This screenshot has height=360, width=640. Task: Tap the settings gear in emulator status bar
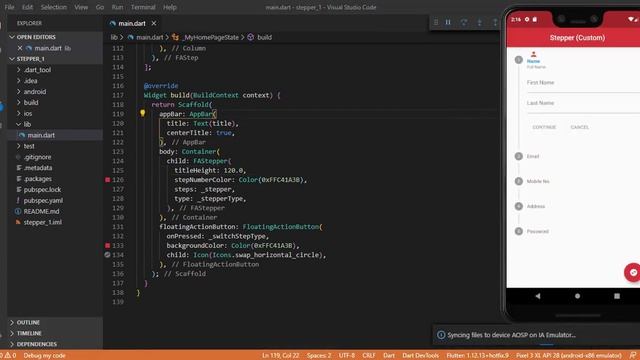point(527,19)
